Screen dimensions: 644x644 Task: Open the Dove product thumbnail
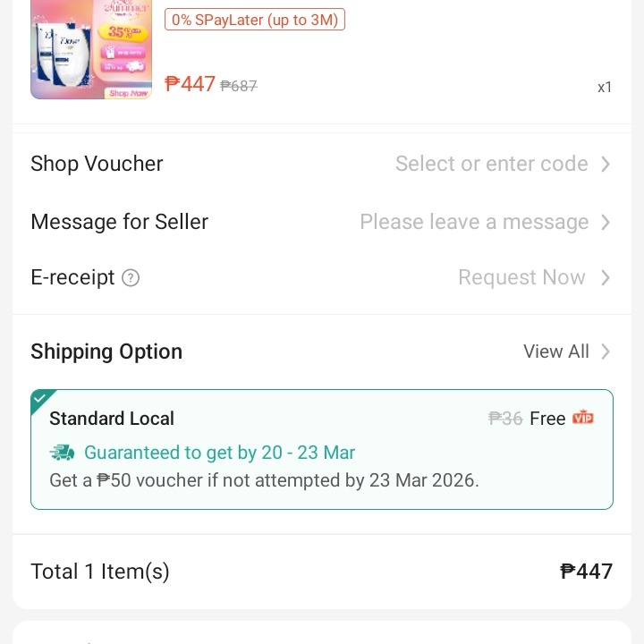[79, 50]
